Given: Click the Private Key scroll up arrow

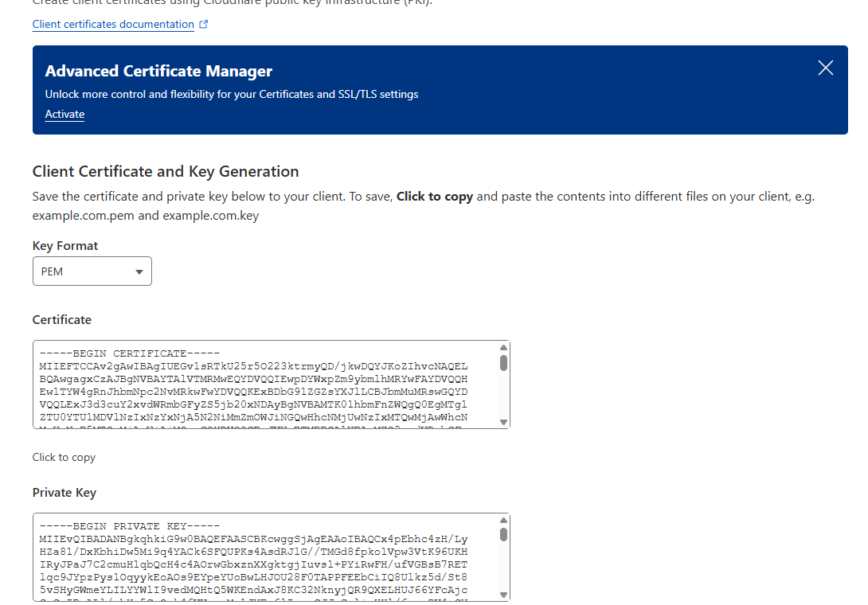Looking at the screenshot, I should [x=503, y=520].
